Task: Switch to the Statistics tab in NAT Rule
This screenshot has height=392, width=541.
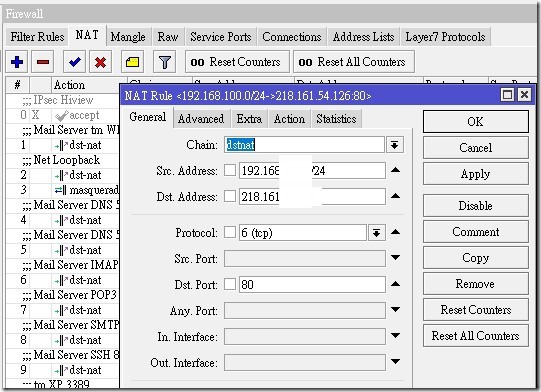Action: [x=336, y=119]
